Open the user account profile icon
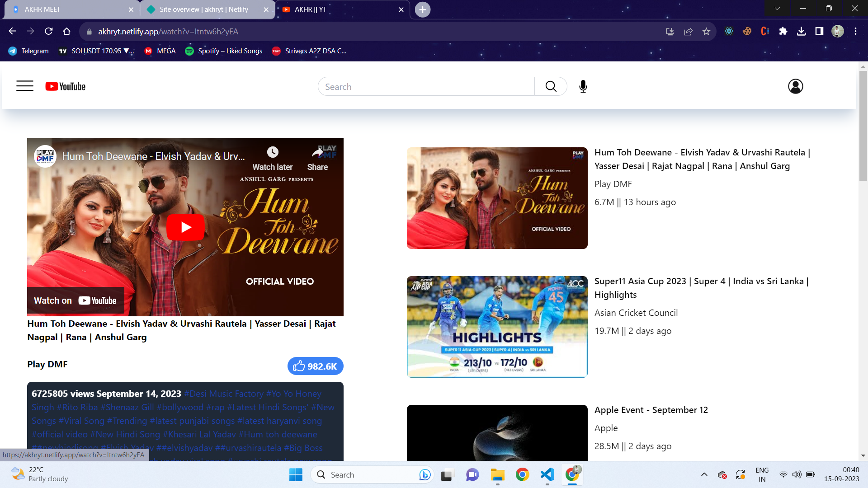Screen dimensions: 868x488 795,86
